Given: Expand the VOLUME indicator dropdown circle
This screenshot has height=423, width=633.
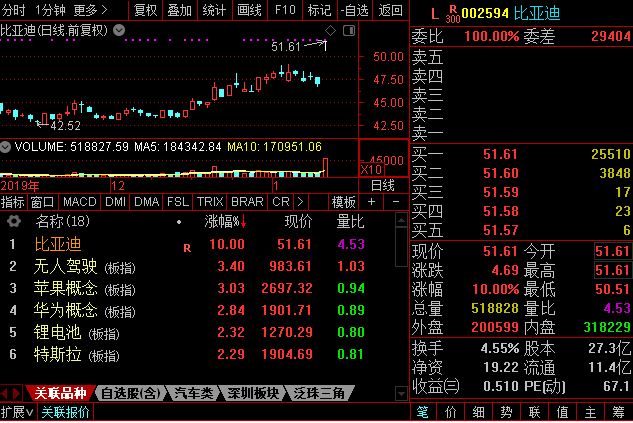Looking at the screenshot, I should 5,147.
